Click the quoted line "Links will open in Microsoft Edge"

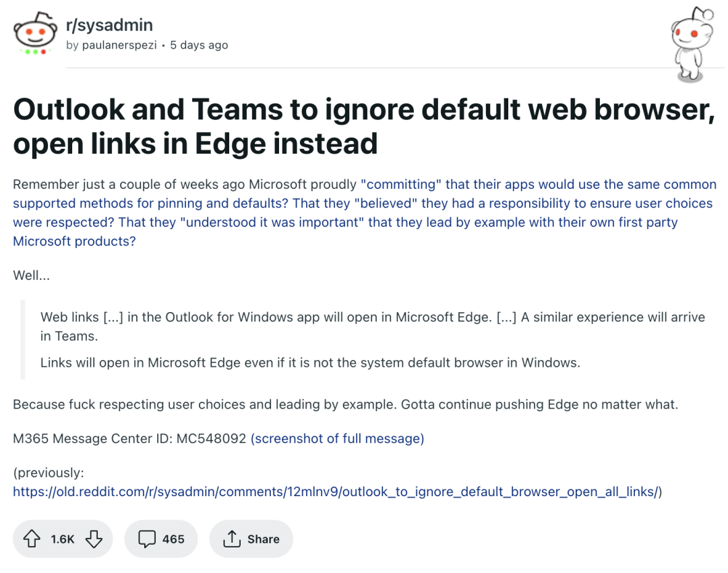[x=310, y=363]
